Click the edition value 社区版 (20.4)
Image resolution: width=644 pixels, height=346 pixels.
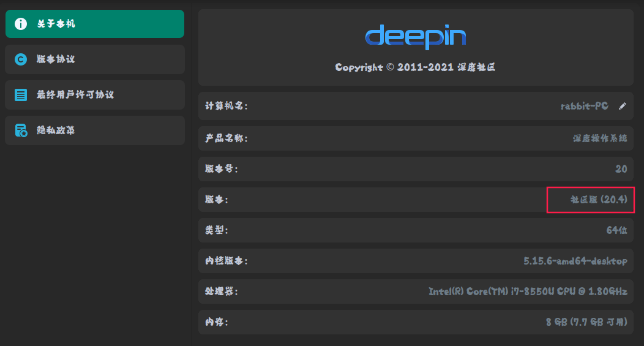pos(599,200)
